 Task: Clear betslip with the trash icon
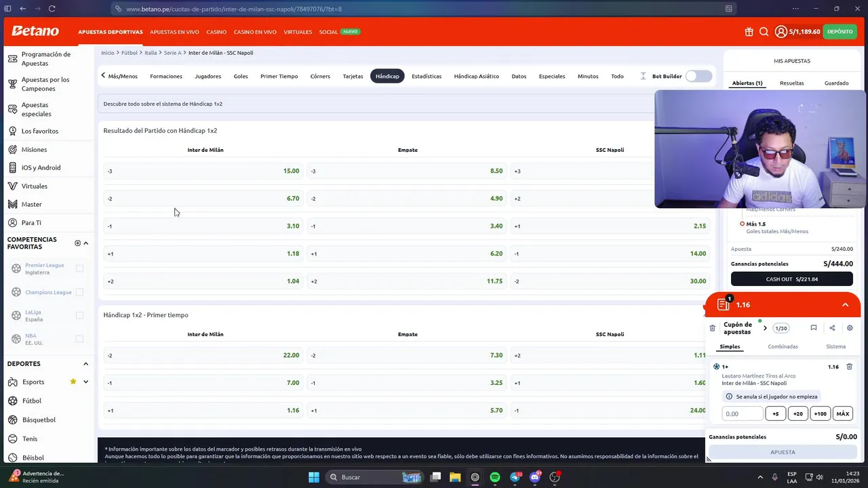(712, 328)
